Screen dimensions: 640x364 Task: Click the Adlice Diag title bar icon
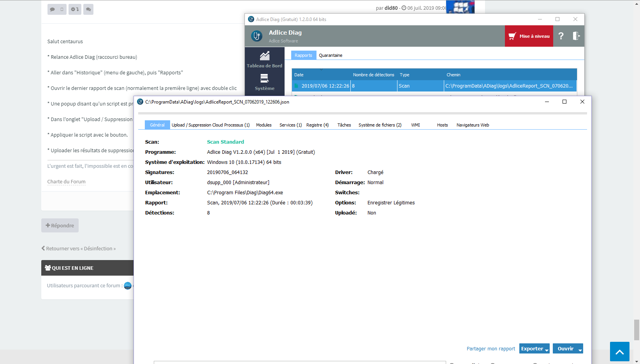tap(251, 19)
